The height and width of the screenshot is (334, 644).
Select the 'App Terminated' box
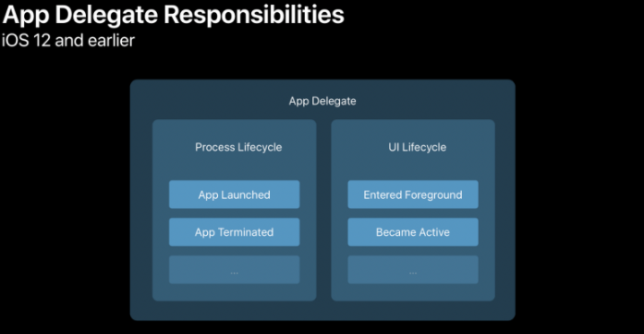point(234,232)
